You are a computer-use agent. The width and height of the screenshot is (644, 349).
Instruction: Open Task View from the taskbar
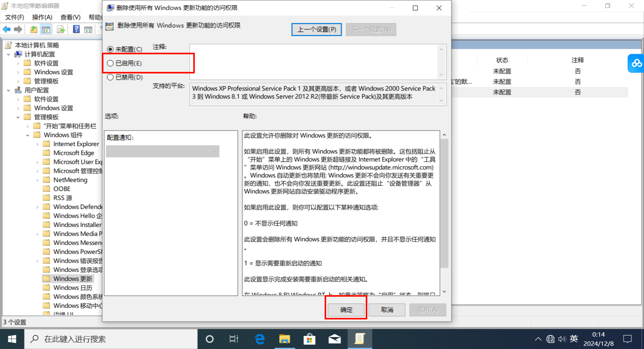(x=234, y=339)
